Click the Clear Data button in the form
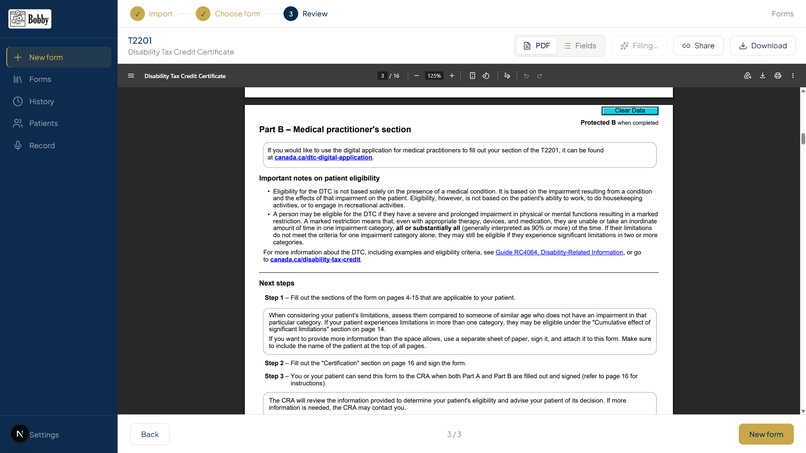Viewport: 806px width, 453px height. tap(630, 111)
